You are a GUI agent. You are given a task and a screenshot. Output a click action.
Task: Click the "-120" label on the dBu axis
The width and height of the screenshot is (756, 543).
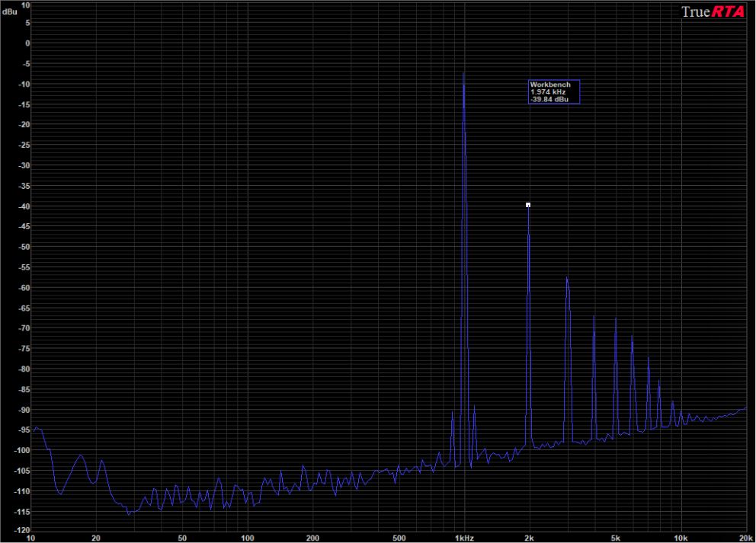(x=21, y=530)
